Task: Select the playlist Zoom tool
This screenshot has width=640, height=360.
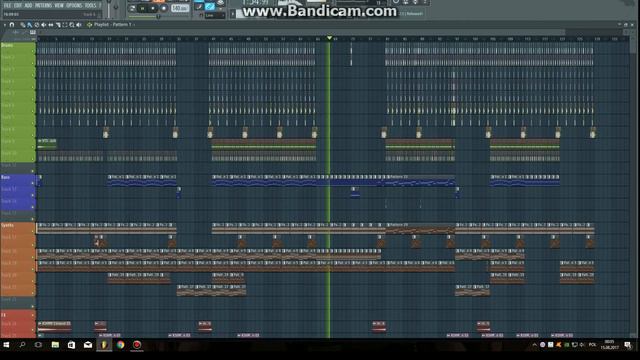Action: point(71,25)
